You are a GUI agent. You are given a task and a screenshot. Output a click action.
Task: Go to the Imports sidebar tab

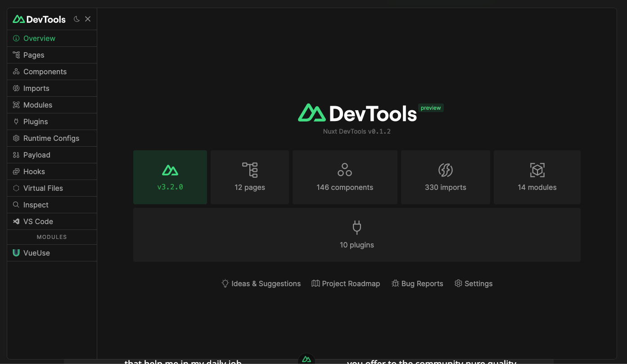pyautogui.click(x=52, y=88)
